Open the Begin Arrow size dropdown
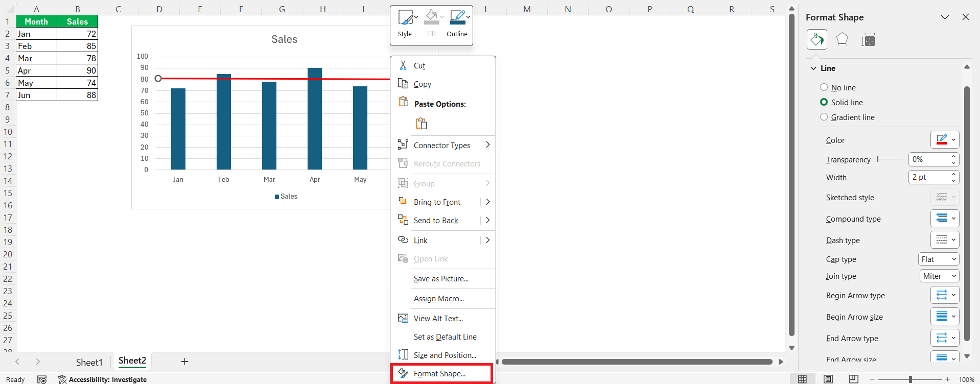 point(945,316)
